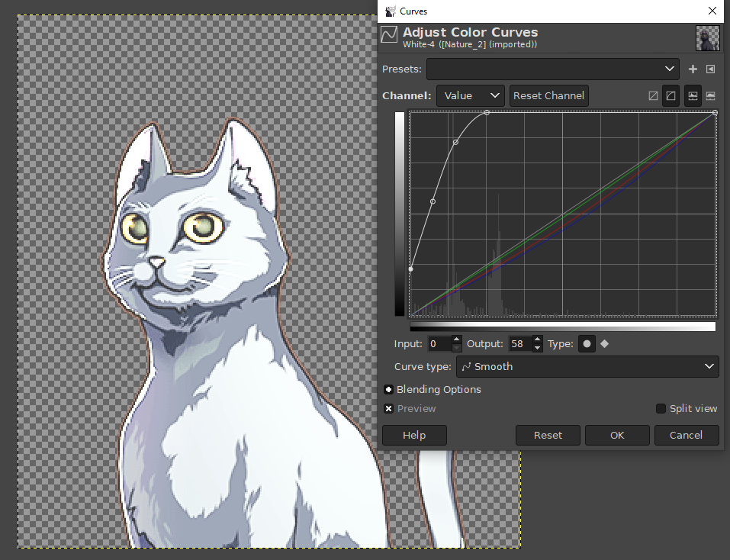This screenshot has width=730, height=560.
Task: Click the cat's pink nose on the canvas
Action: coord(156,262)
